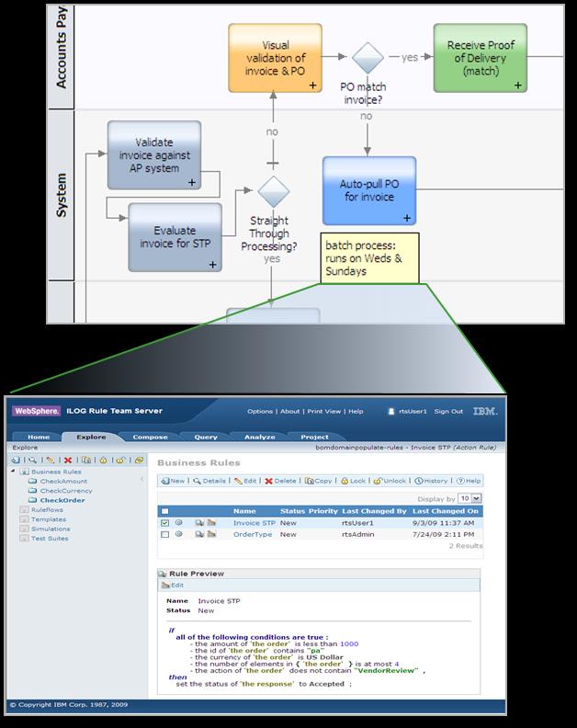Screen dimensions: 577x728
Task: Select the CheckOrder tree item
Action: pos(62,500)
